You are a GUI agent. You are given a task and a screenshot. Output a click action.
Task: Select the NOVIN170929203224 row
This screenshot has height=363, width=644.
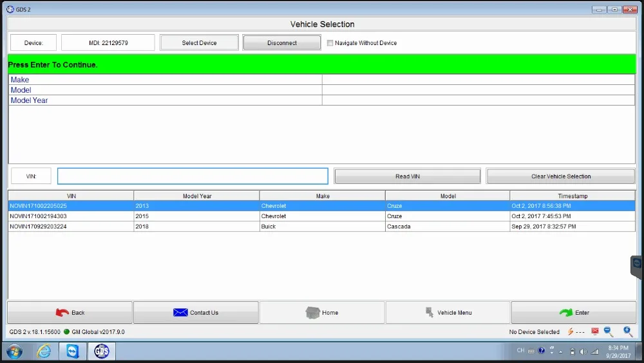point(321,227)
